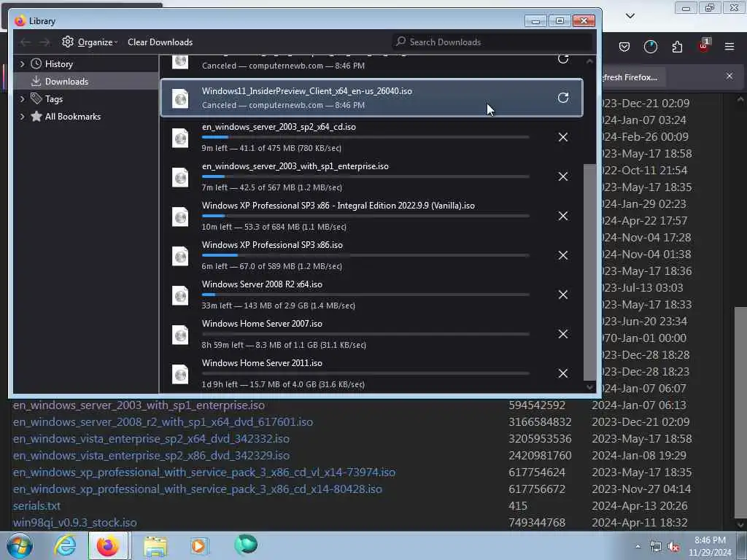This screenshot has height=560, width=747.
Task: Click the Windows Start orb
Action: (x=20, y=545)
